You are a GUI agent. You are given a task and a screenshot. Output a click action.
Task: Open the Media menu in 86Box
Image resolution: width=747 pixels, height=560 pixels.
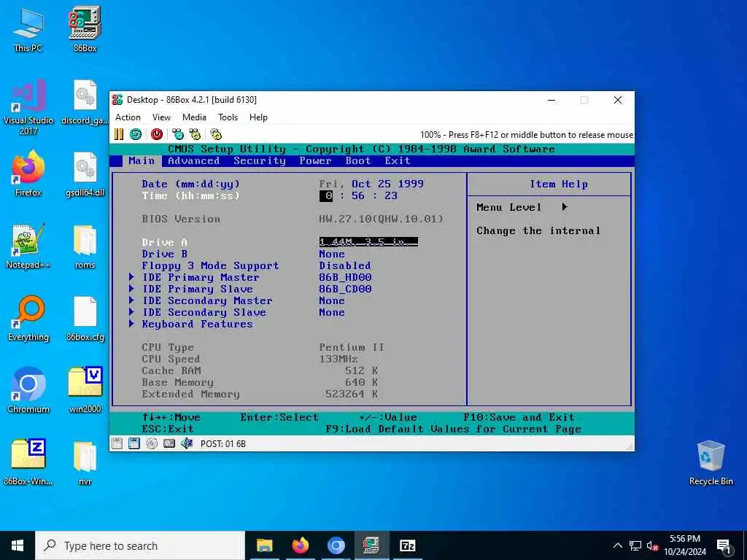pos(194,117)
